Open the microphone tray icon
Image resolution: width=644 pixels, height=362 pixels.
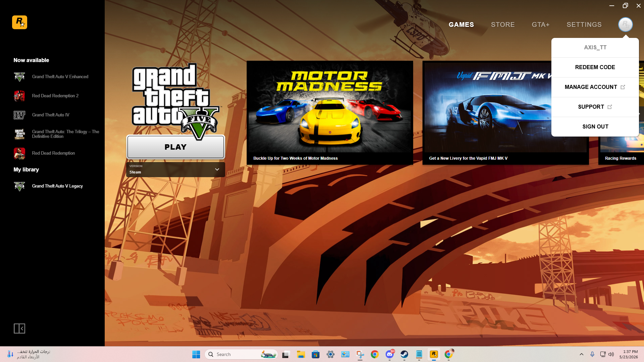pyautogui.click(x=592, y=354)
